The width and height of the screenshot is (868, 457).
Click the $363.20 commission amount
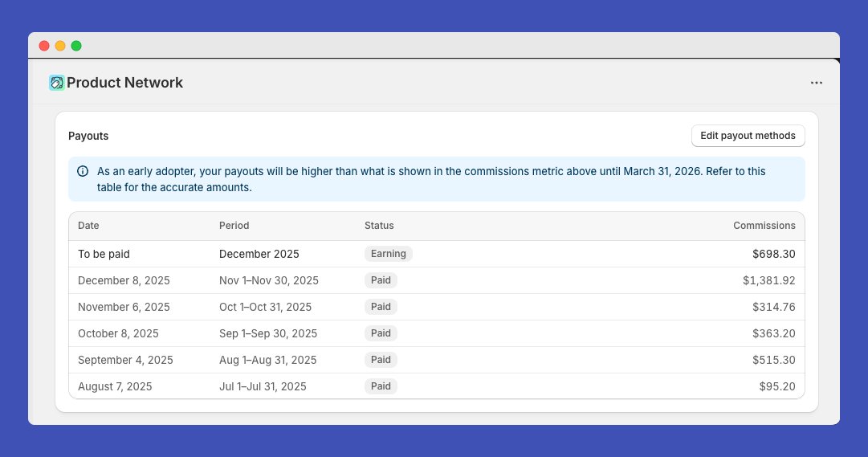pos(774,334)
